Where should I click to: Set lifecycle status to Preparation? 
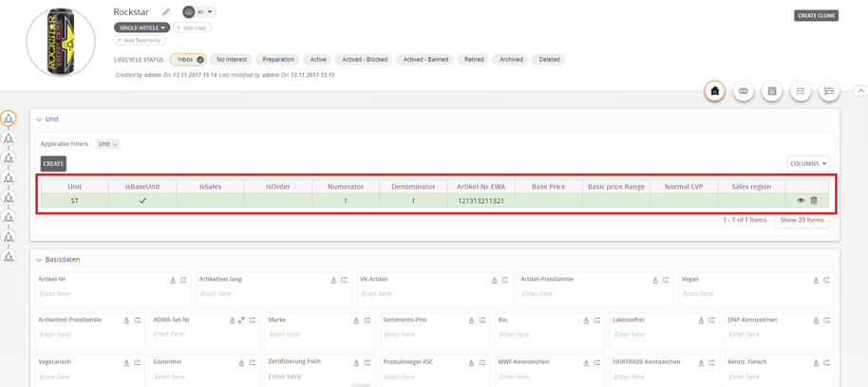278,60
